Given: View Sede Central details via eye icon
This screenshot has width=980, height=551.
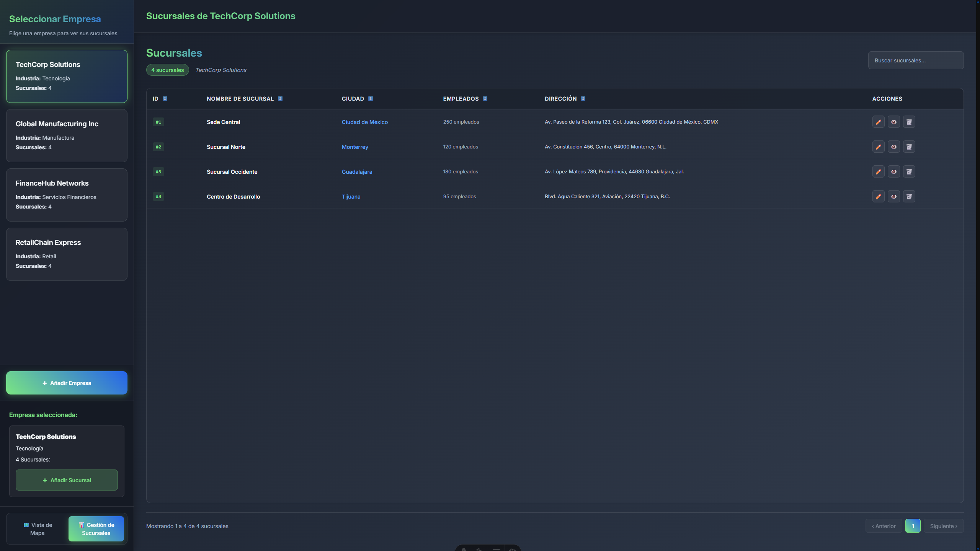Looking at the screenshot, I should point(893,122).
